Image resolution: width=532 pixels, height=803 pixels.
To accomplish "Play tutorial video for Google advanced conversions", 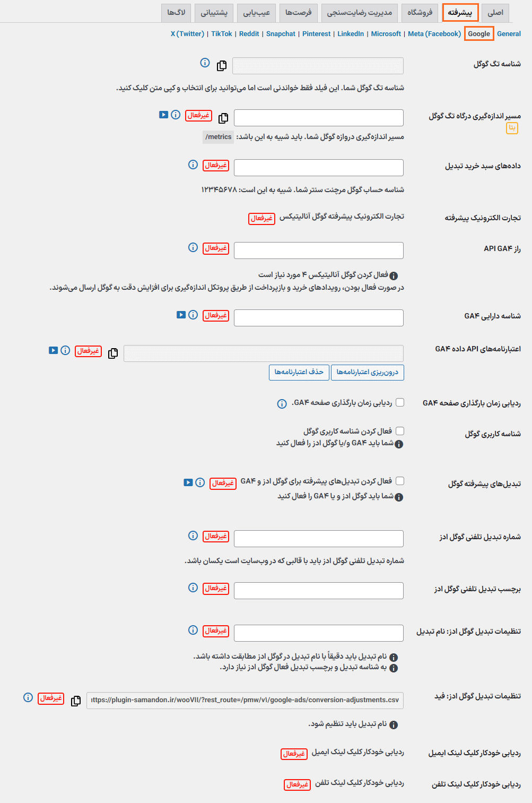I will 188,482.
